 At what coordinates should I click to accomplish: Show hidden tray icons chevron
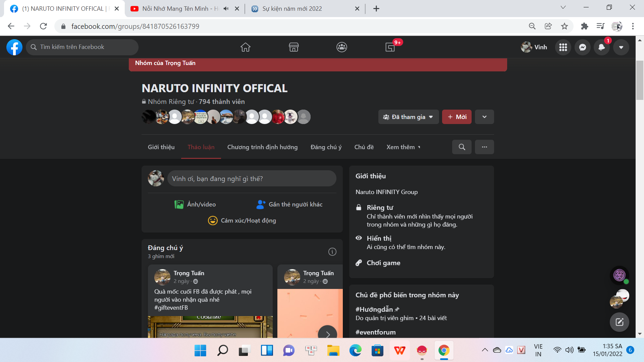coord(485,350)
